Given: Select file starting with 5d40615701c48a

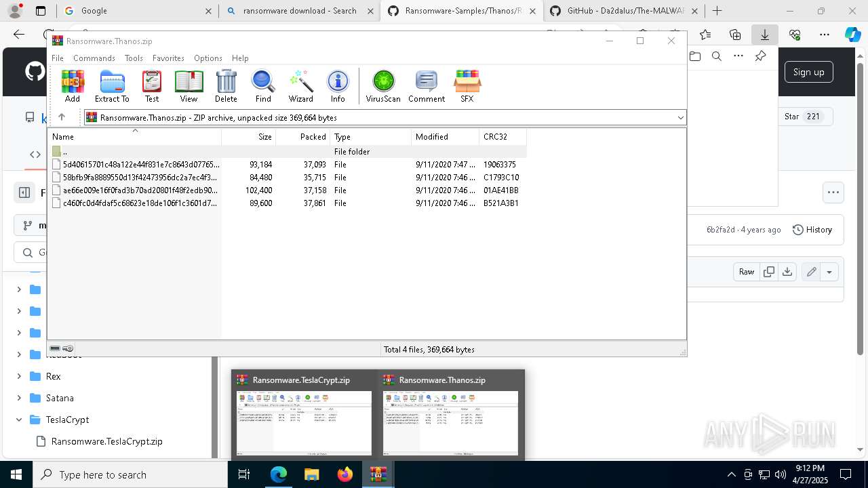Looking at the screenshot, I should pos(286,164).
